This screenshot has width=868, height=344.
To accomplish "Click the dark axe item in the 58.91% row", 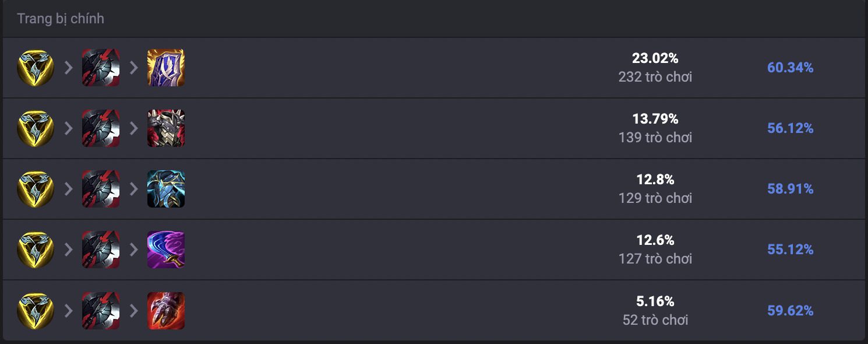I will (x=101, y=189).
